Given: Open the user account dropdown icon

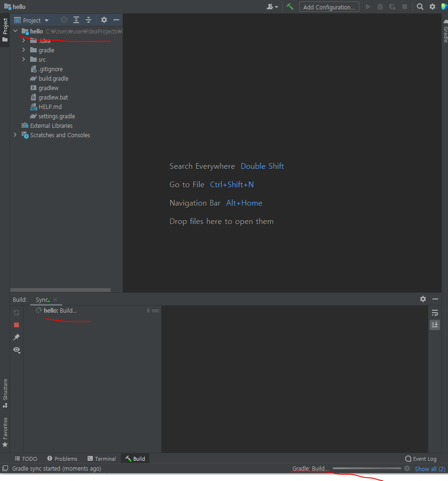Looking at the screenshot, I should point(272,7).
